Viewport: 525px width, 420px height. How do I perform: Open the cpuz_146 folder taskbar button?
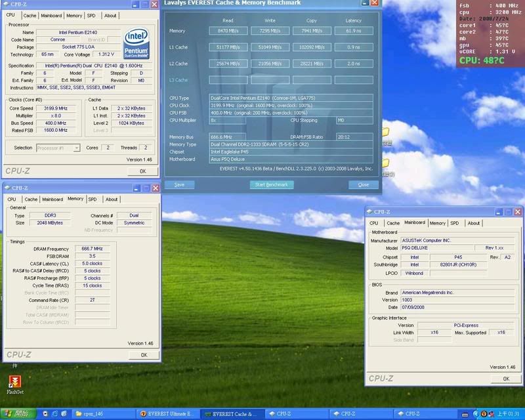[103, 414]
